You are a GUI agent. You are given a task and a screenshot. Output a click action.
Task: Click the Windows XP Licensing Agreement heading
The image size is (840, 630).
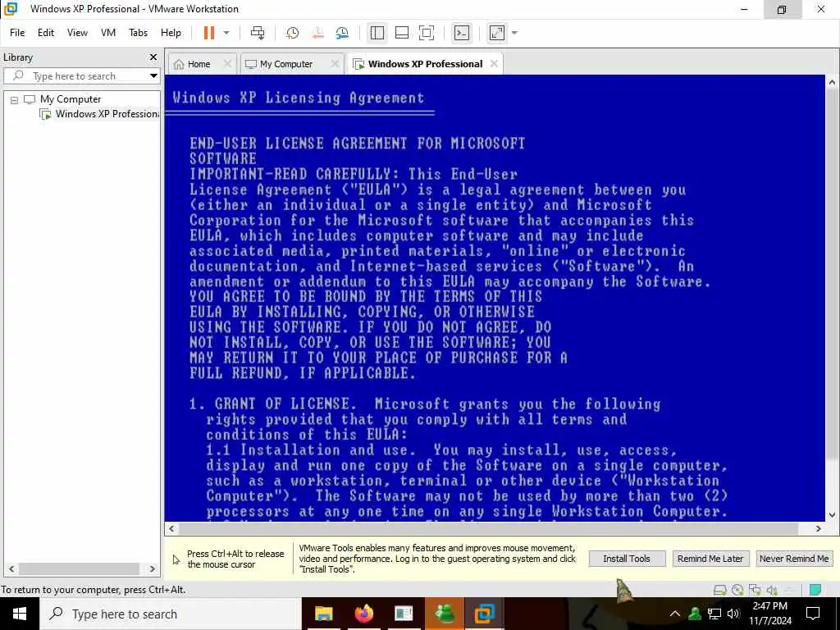[299, 98]
